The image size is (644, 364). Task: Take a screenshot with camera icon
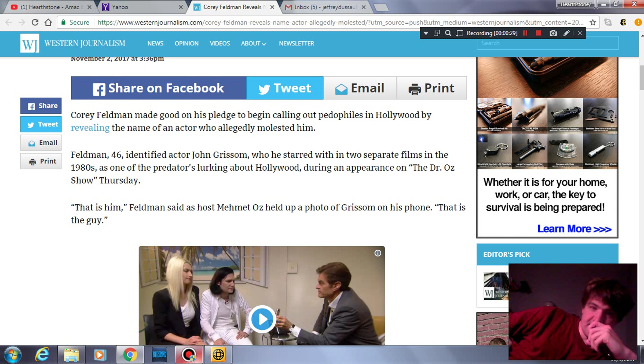pyautogui.click(x=553, y=33)
